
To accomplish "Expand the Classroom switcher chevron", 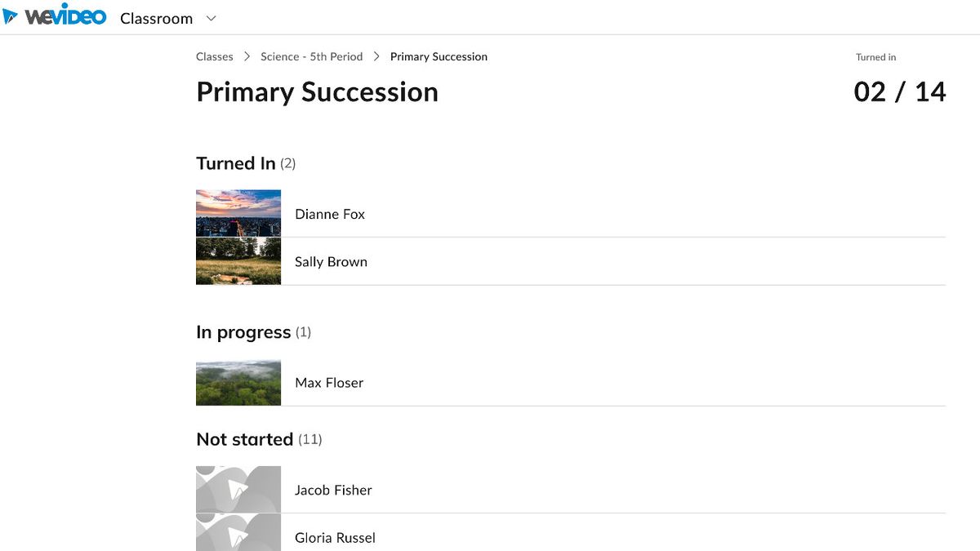I will (210, 18).
